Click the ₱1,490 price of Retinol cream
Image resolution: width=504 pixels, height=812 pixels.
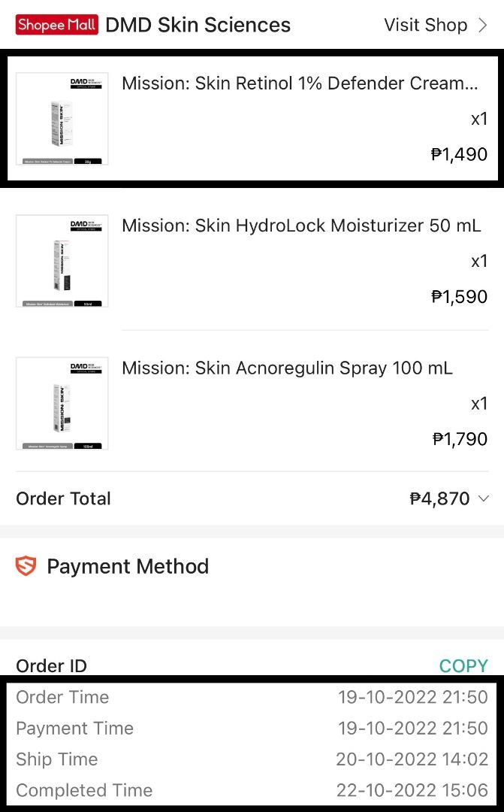(x=459, y=155)
